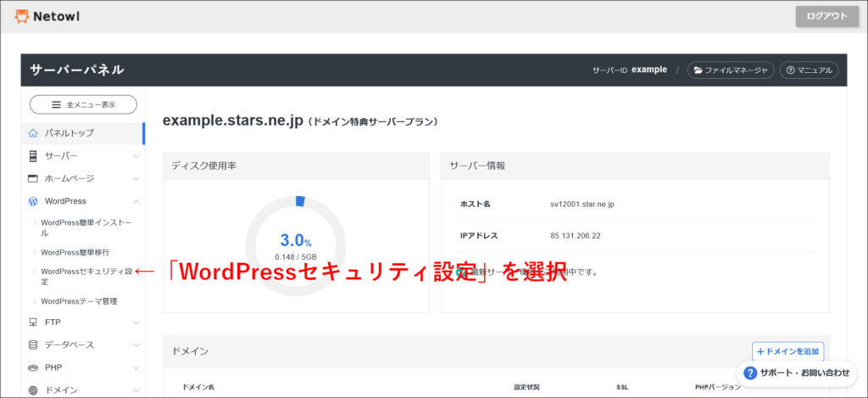Click the folder icon on ファイルマネージャ
868x398 pixels.
coord(698,70)
